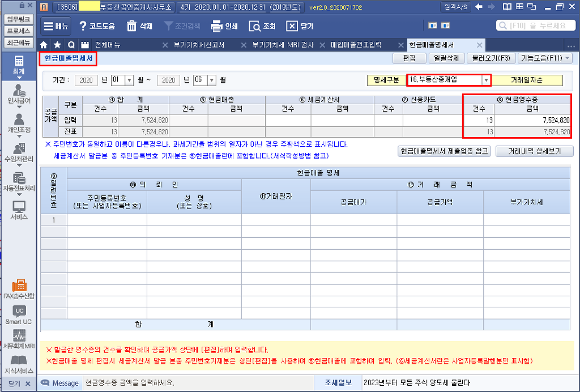
Task: Open the 회계 sidebar module
Action: pos(19,63)
